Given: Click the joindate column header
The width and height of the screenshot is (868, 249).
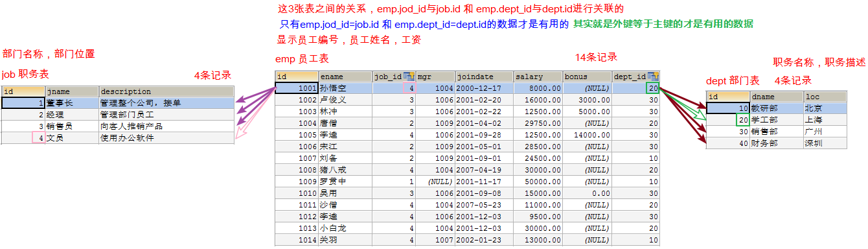Looking at the screenshot, I should 484,77.
